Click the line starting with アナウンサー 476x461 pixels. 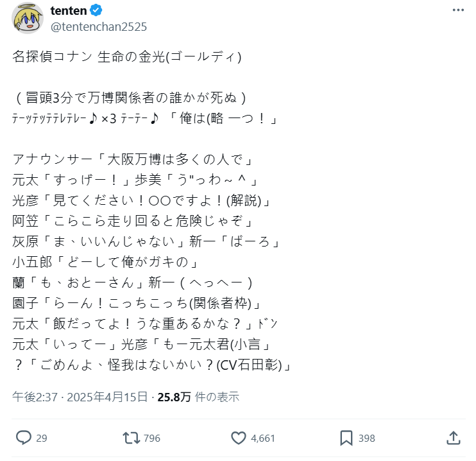click(135, 158)
